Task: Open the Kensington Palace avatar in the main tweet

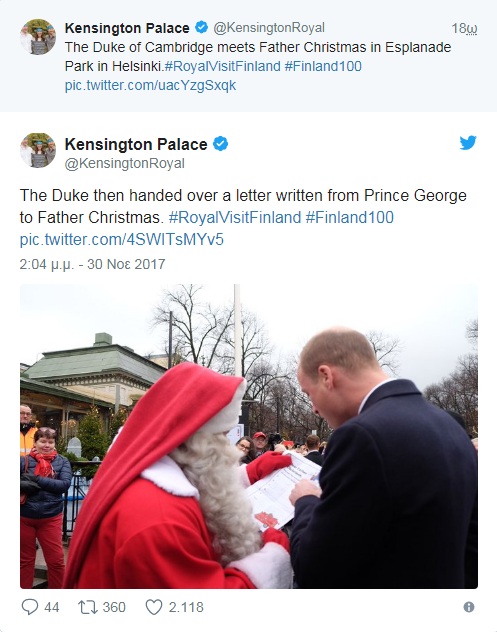Action: (x=38, y=150)
